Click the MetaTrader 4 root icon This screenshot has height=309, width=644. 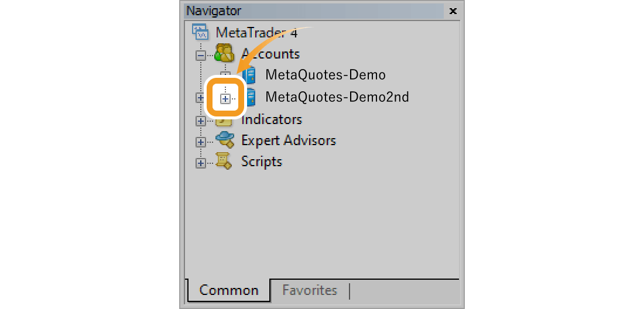coord(200,32)
